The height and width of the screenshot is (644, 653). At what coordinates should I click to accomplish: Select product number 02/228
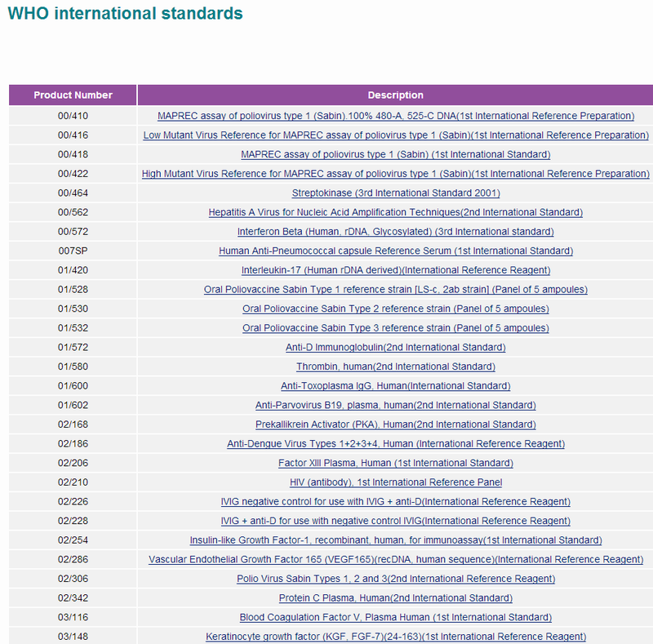click(73, 521)
